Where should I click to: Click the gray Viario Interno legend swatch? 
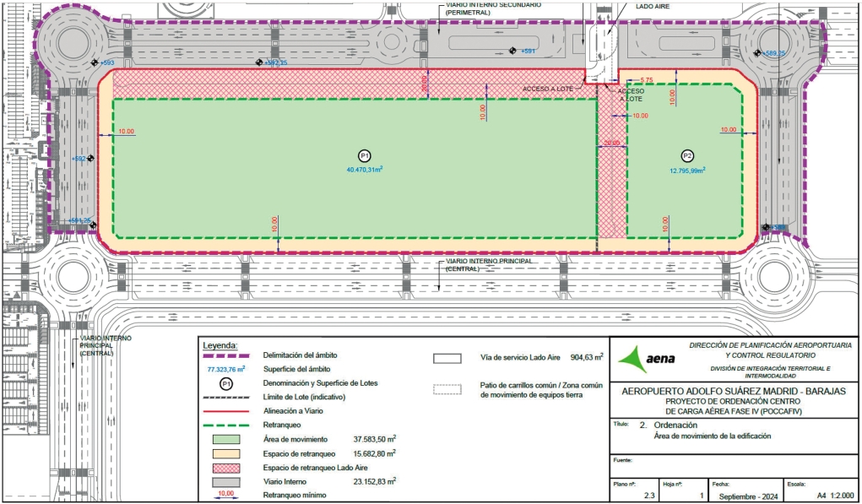pos(226,481)
